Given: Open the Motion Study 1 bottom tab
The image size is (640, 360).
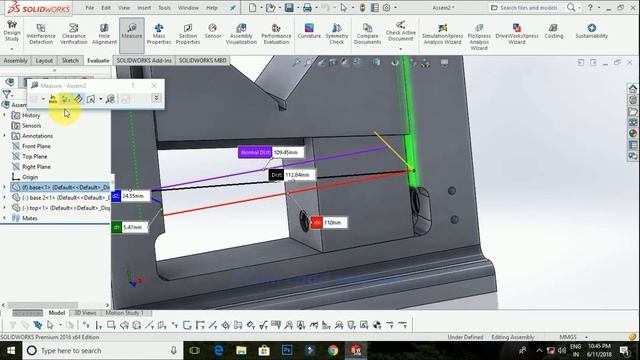Looking at the screenshot, I should 125,313.
